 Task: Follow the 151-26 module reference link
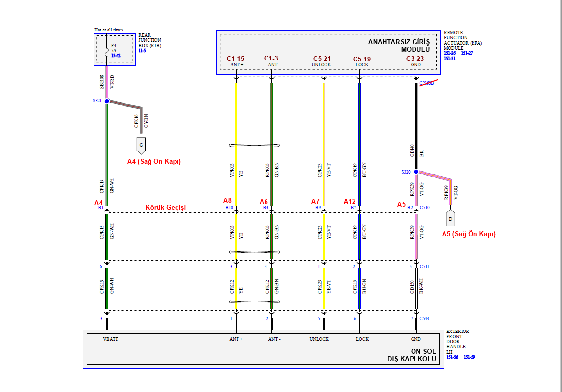(450, 53)
